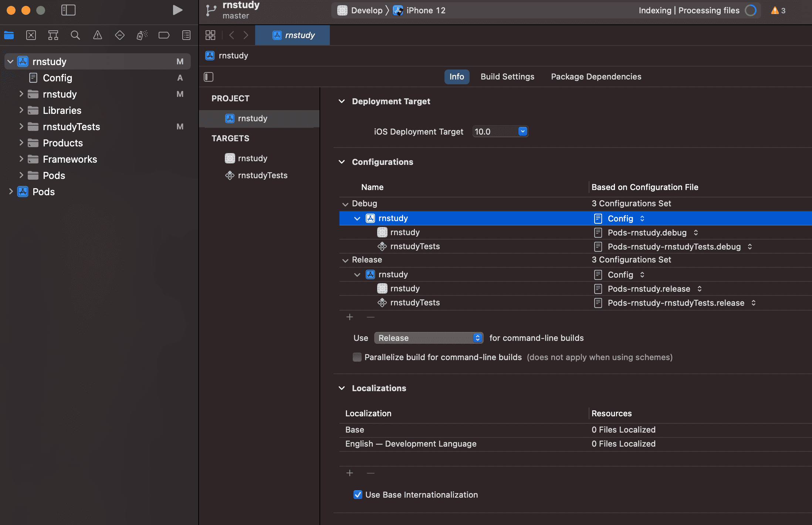Remove the selected localization with minus
The image size is (812, 525).
click(371, 473)
